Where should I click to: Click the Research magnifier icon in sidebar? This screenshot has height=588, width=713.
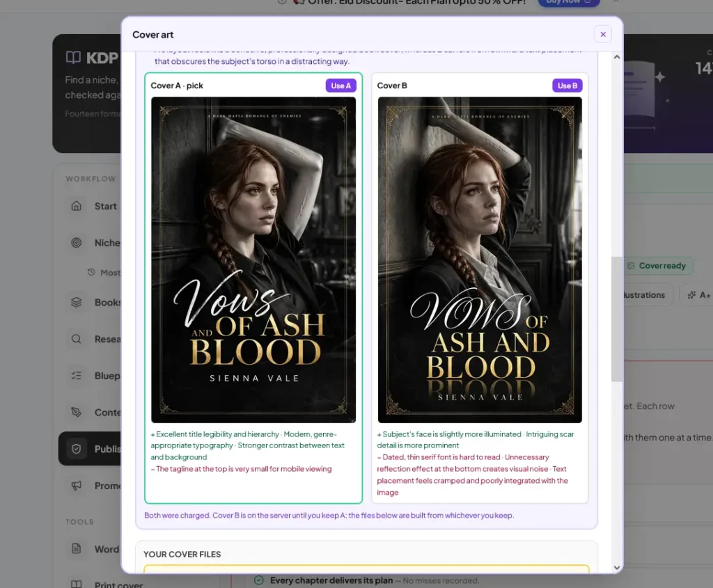[x=77, y=339]
